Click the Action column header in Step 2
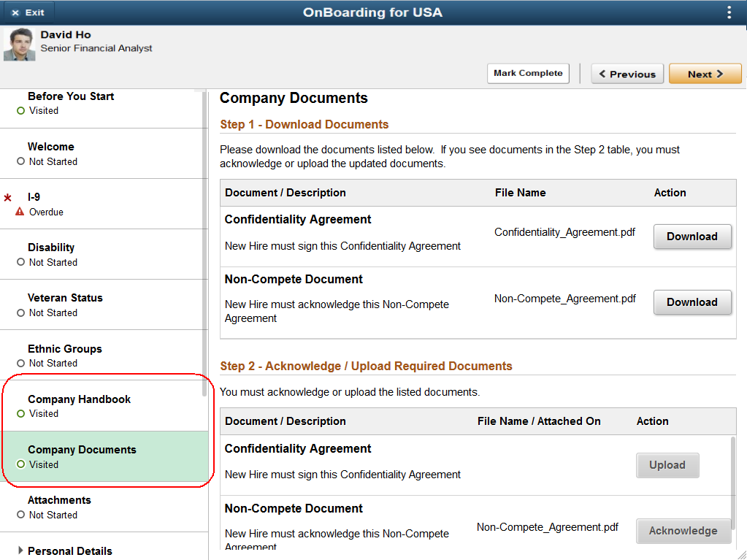Viewport: 747px width, 560px height. coord(652,421)
